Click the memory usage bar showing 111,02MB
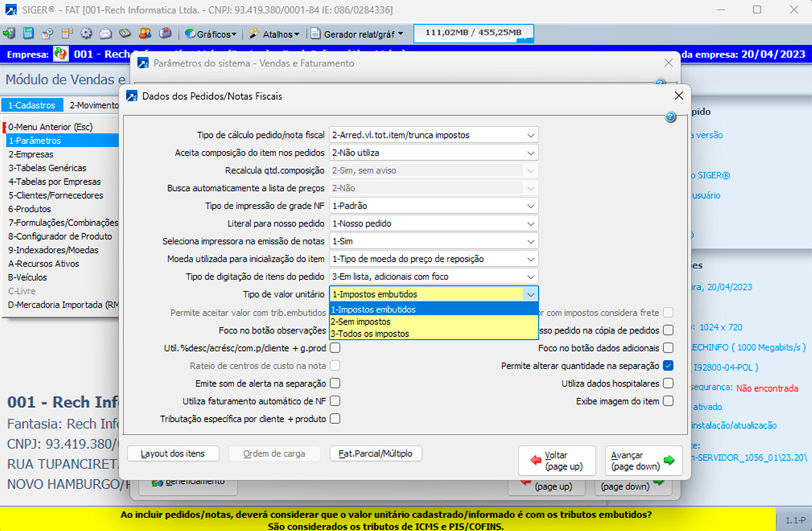 (473, 33)
